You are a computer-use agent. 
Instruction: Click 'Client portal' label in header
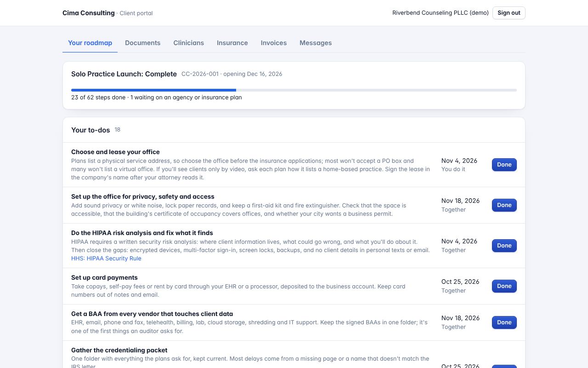[136, 13]
